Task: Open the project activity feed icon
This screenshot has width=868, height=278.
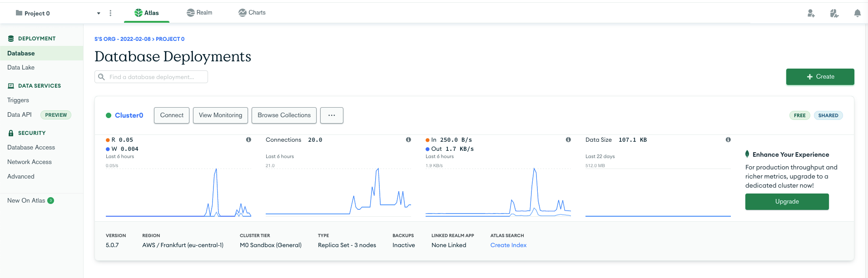Action: (834, 13)
